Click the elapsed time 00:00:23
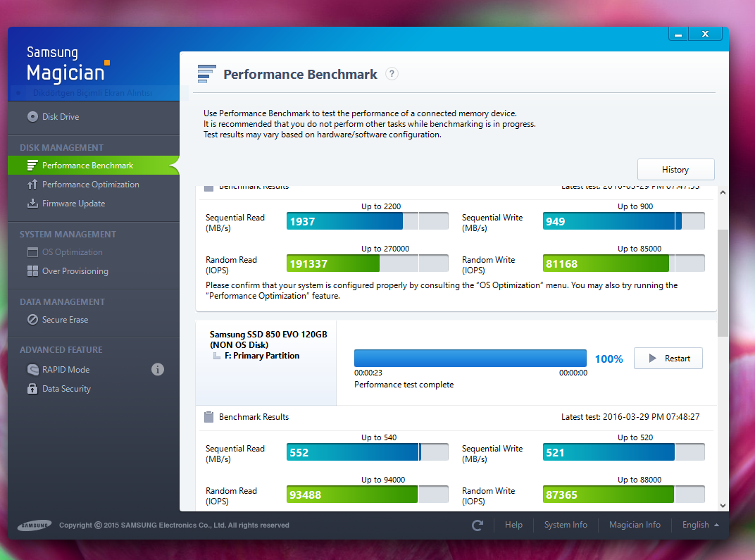Viewport: 755px width, 560px height. point(368,373)
